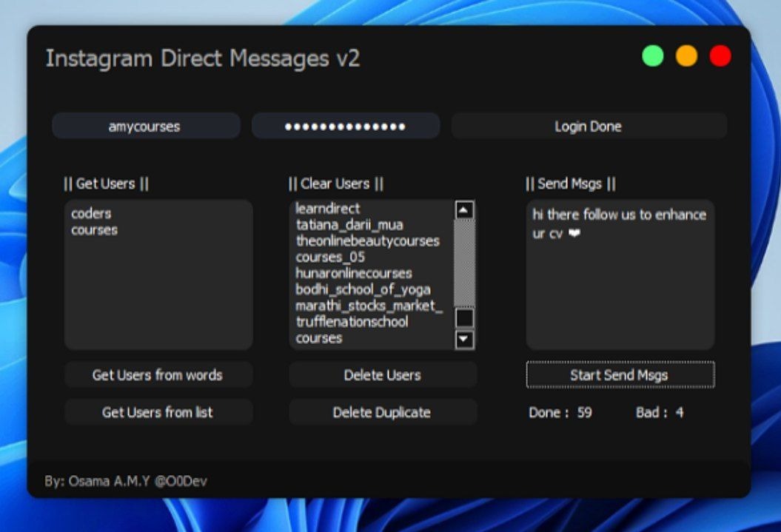Click the 'Done : 59' counter
The height and width of the screenshot is (532, 781).
[560, 413]
